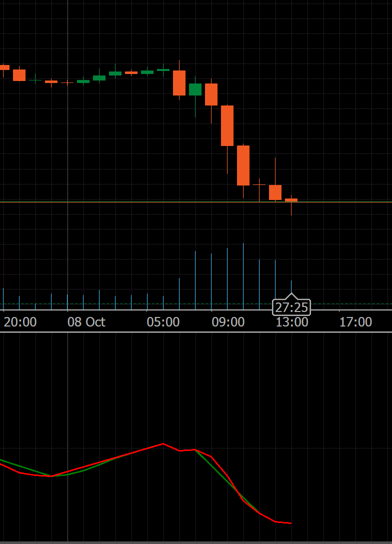Click the divider above the indicator panel
This screenshot has width=392, height=544.
tap(196, 332)
